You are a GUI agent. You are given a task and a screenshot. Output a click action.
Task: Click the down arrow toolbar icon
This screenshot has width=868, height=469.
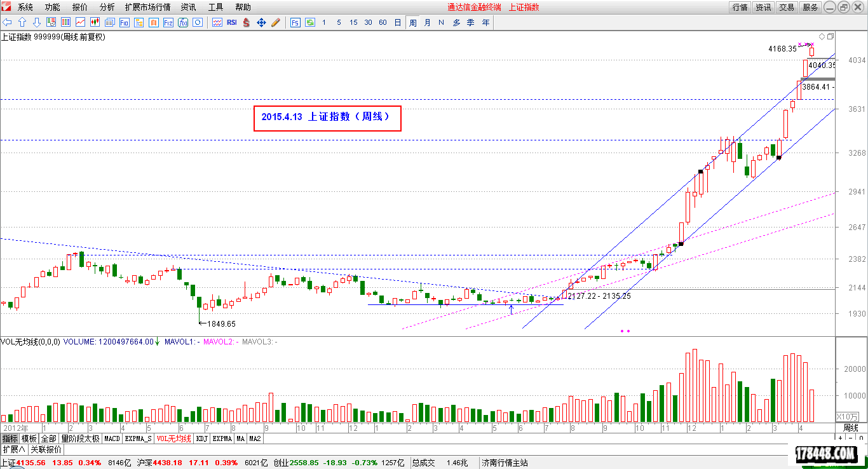click(x=37, y=22)
